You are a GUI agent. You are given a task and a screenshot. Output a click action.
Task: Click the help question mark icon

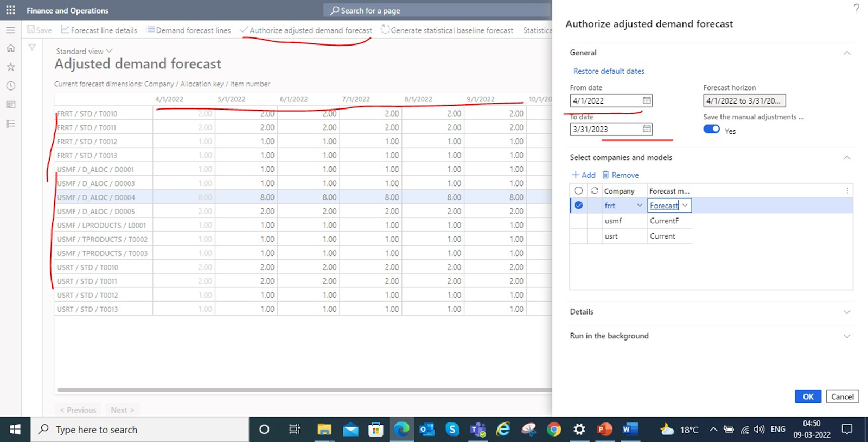pos(856,8)
